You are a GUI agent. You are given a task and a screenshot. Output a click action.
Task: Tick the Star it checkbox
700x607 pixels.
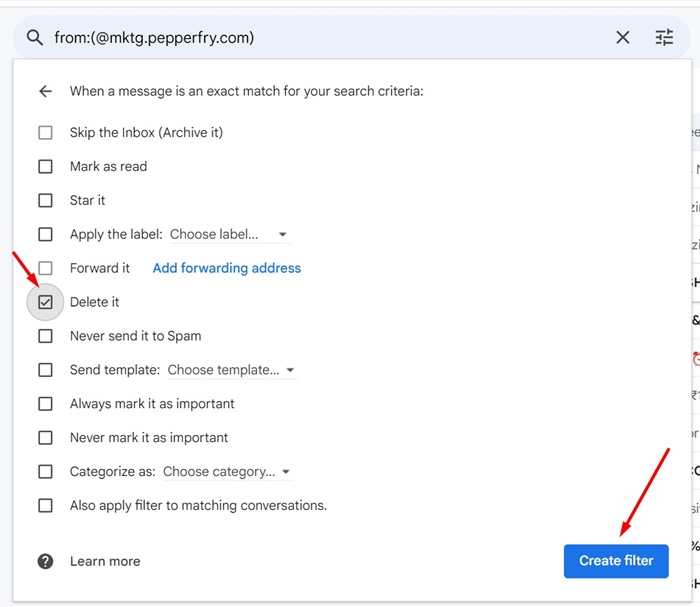(45, 201)
